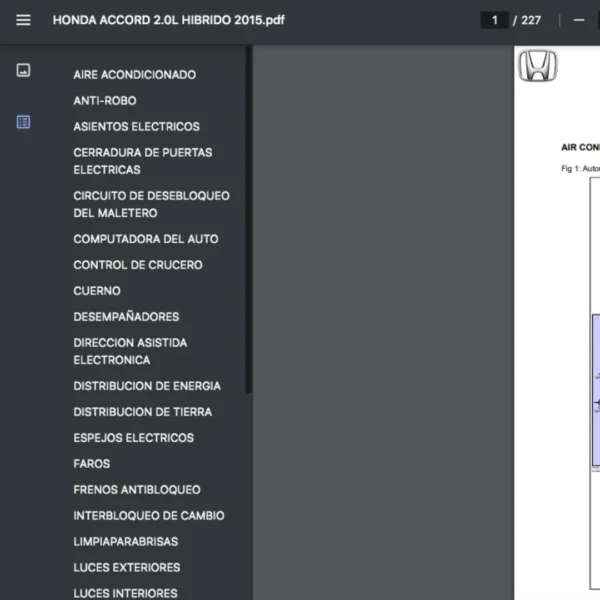Select CIRCUITO DE DESEBLOQUEO DEL MALETERO
This screenshot has height=600, width=600.
(152, 204)
